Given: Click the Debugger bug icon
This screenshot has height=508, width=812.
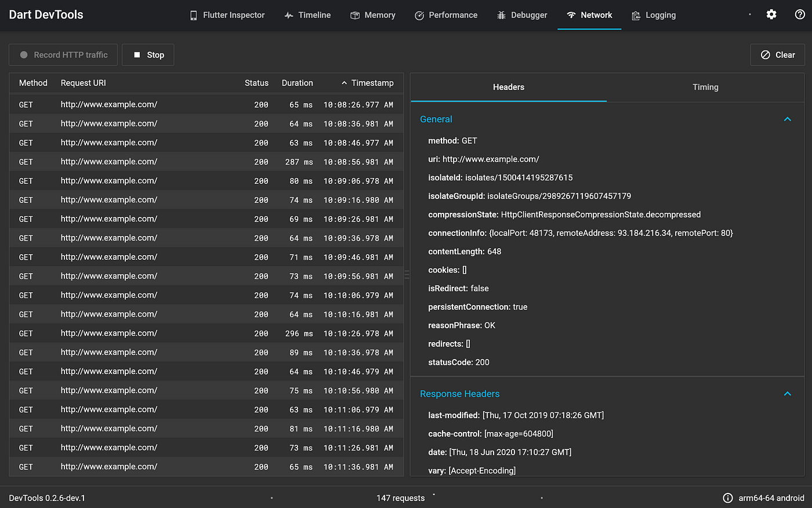Looking at the screenshot, I should (502, 16).
